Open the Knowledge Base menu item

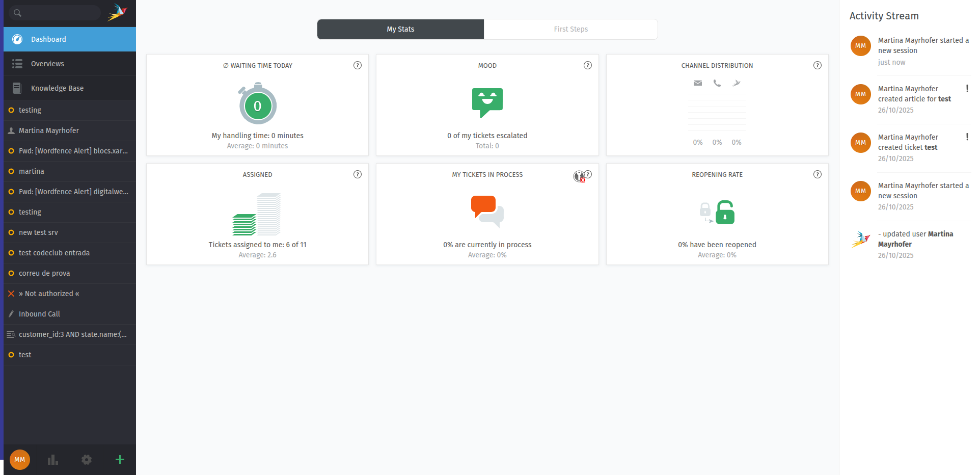click(57, 88)
